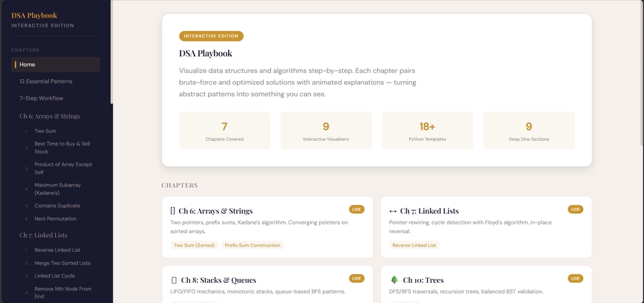Click the Interactive Edition badge

pyautogui.click(x=211, y=36)
